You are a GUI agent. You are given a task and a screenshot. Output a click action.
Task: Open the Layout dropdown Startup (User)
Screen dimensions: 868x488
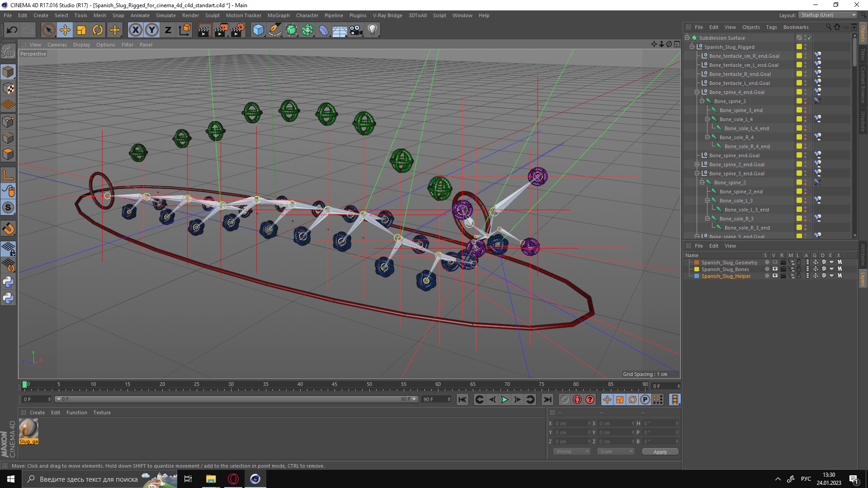click(x=828, y=15)
